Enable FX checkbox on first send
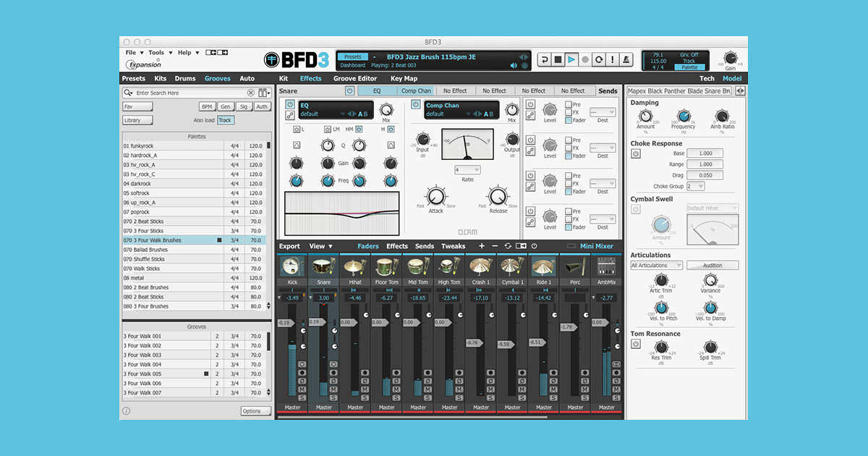The height and width of the screenshot is (456, 868). [x=569, y=113]
